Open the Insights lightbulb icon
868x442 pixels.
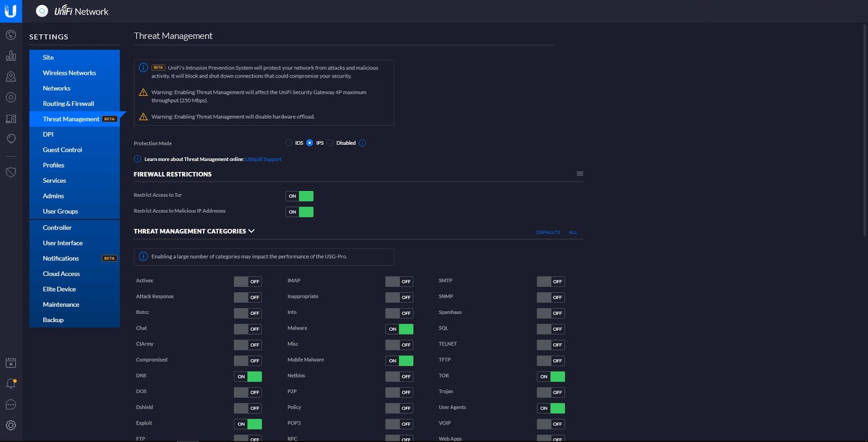click(11, 139)
